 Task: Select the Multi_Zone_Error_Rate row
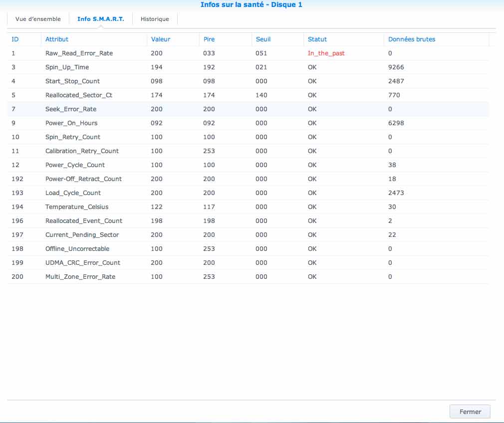[x=80, y=276]
